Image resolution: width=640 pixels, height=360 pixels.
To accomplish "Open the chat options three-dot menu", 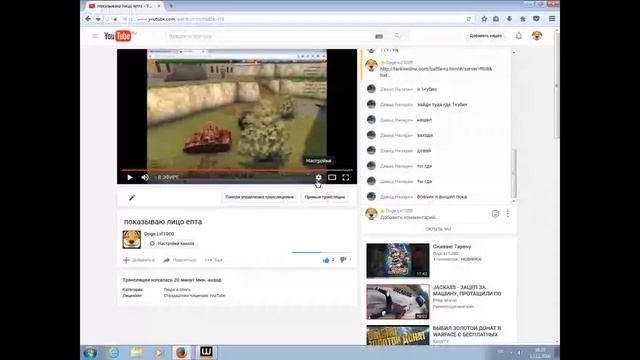I will coord(508,214).
